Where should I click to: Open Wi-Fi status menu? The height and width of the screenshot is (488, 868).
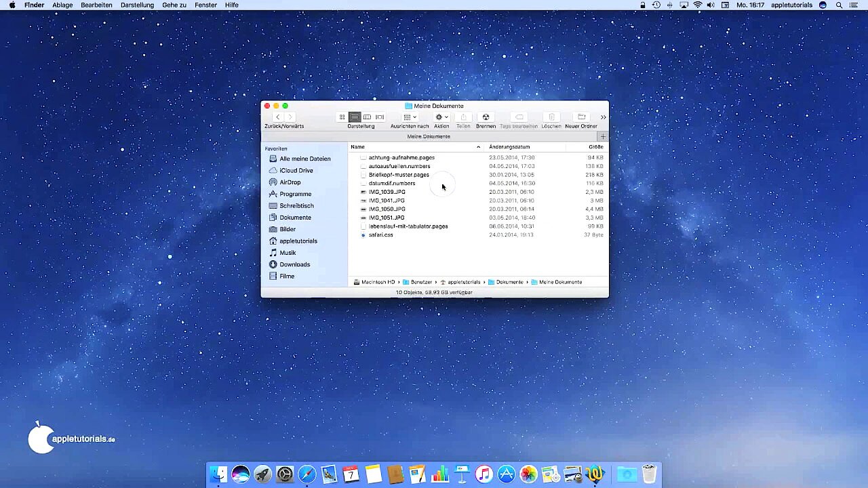click(698, 5)
